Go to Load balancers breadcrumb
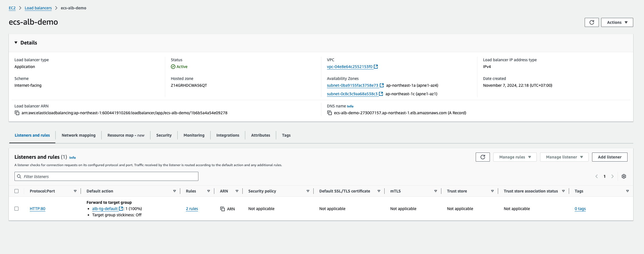 coord(38,8)
